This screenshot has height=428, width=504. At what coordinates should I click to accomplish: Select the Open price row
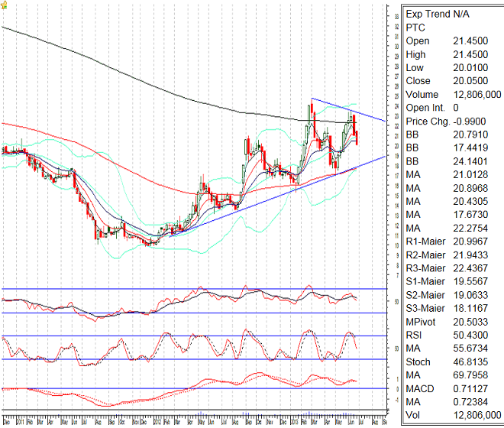[452, 41]
